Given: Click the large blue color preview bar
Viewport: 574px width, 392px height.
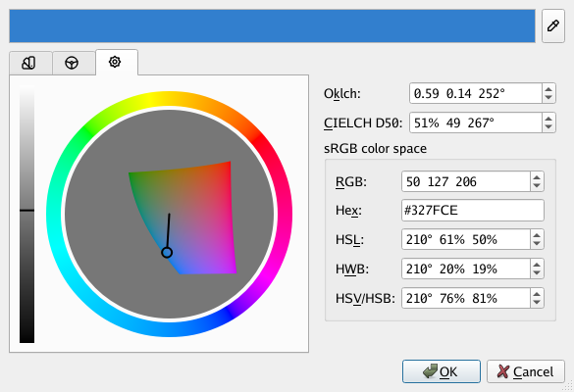Looking at the screenshot, I should pos(273,25).
